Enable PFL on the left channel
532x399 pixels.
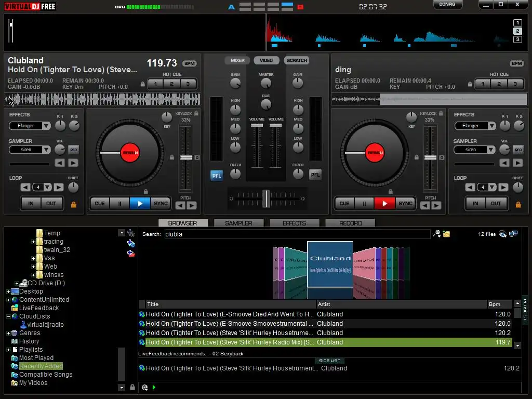point(217,176)
